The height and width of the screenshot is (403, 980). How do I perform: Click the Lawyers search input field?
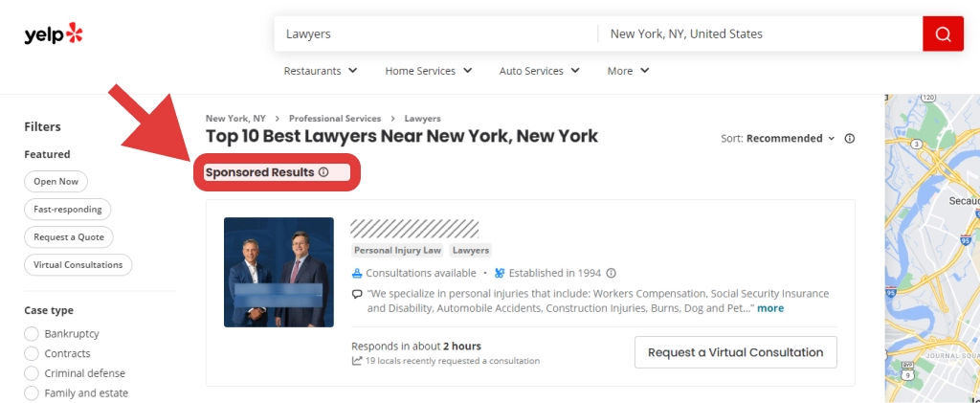tap(435, 34)
